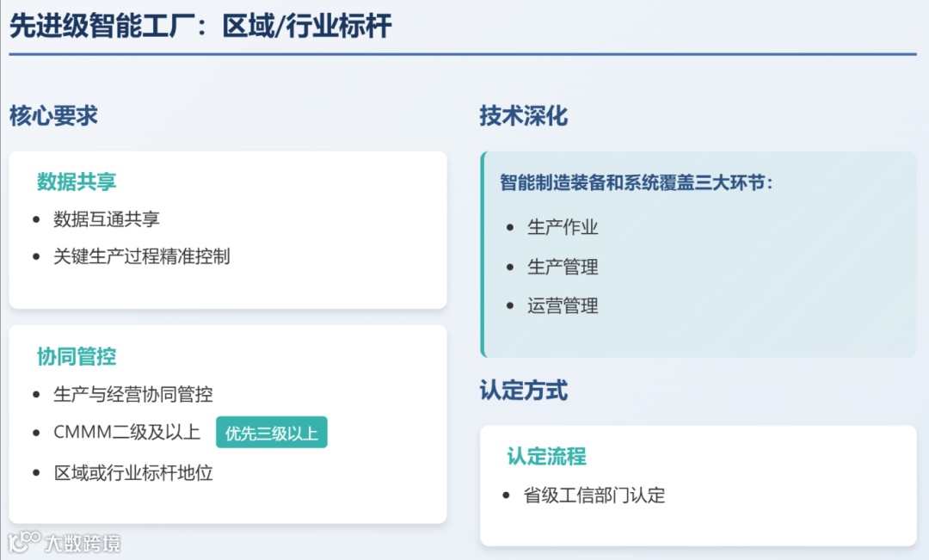The image size is (929, 560).
Task: Click the 优先三级以上 green badge
Action: tap(271, 433)
